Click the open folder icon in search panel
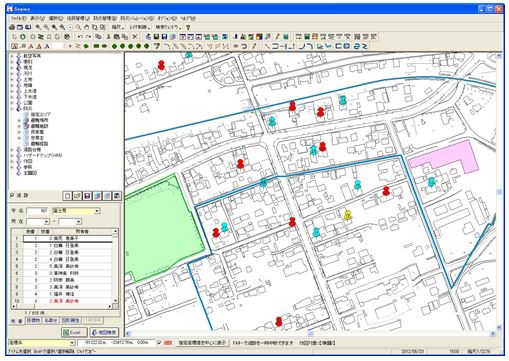Image resolution: width=509 pixels, height=361 pixels. pos(77,196)
